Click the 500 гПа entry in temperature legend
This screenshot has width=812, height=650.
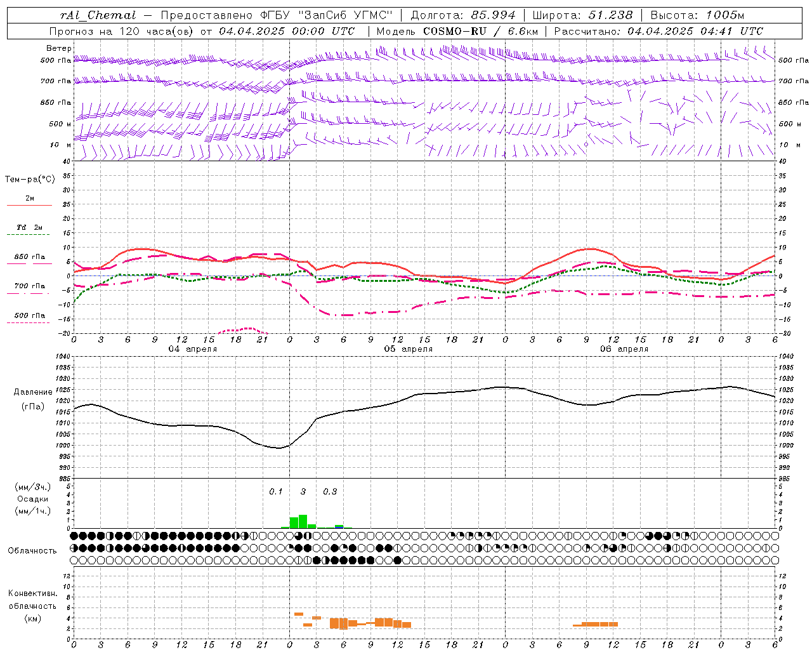[30, 315]
